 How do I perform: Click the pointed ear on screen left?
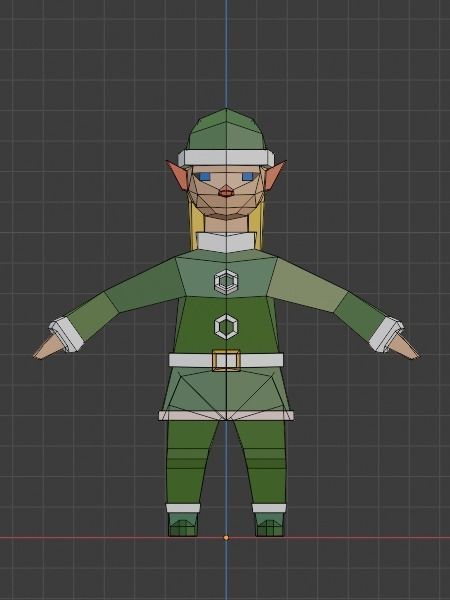pos(178,175)
